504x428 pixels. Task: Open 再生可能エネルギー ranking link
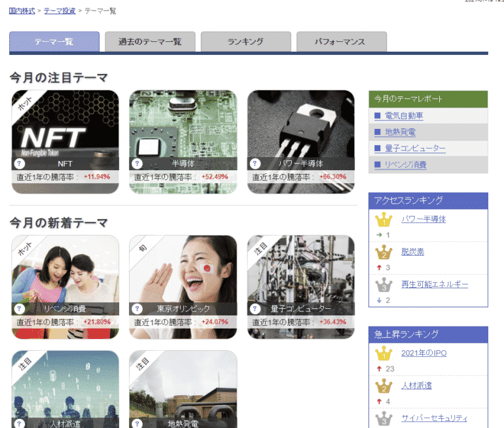click(435, 285)
